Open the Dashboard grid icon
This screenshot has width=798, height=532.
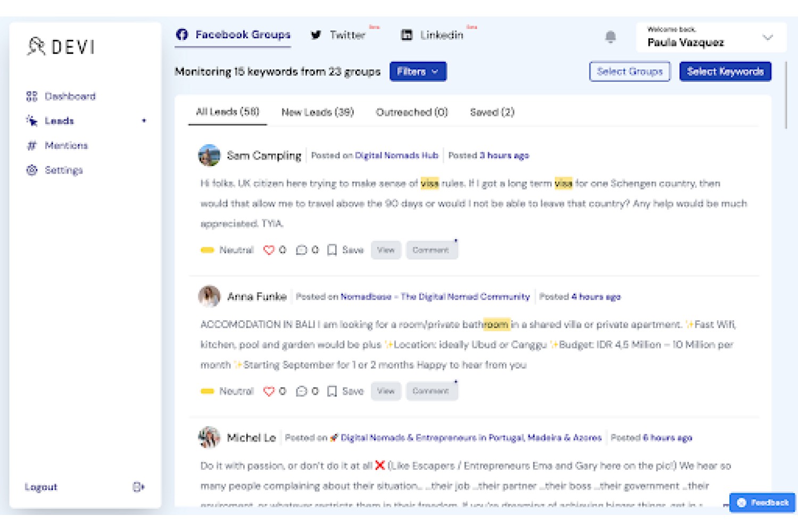32,96
